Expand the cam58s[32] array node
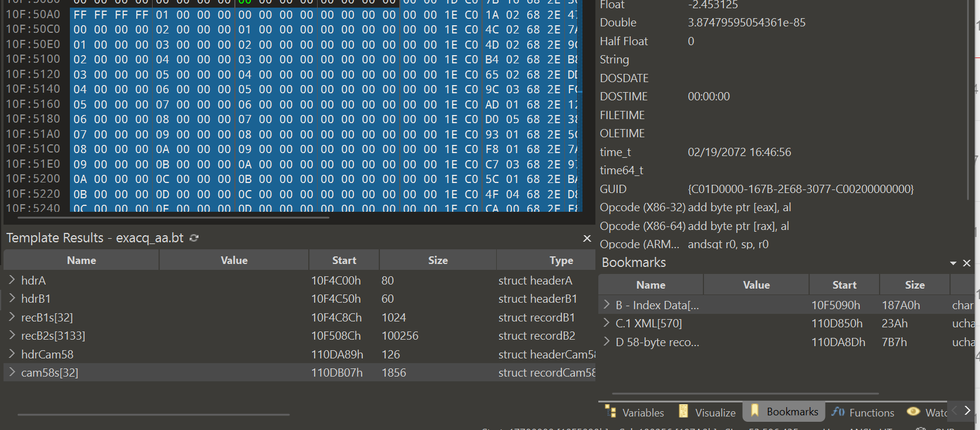 pos(12,373)
